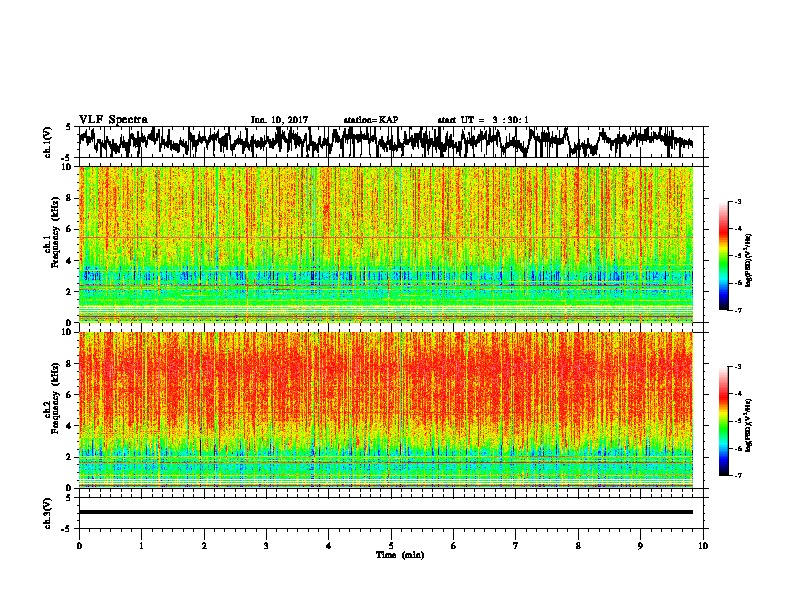Click the "Time (min)" axis label

[400, 555]
